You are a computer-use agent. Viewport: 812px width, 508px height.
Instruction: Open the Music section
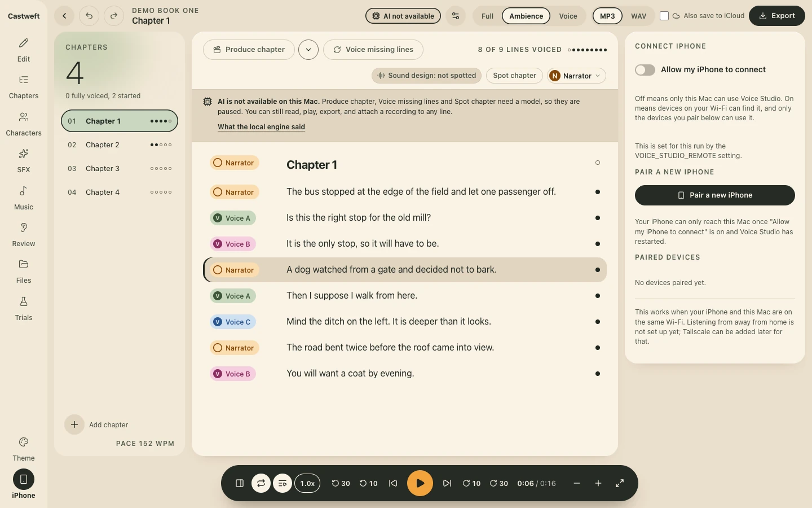coord(24,198)
